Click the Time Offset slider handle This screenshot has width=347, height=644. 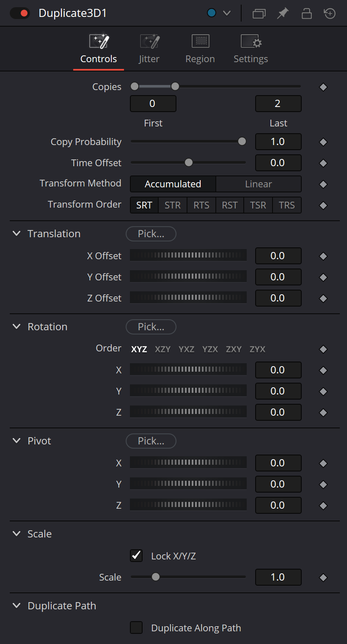(189, 162)
